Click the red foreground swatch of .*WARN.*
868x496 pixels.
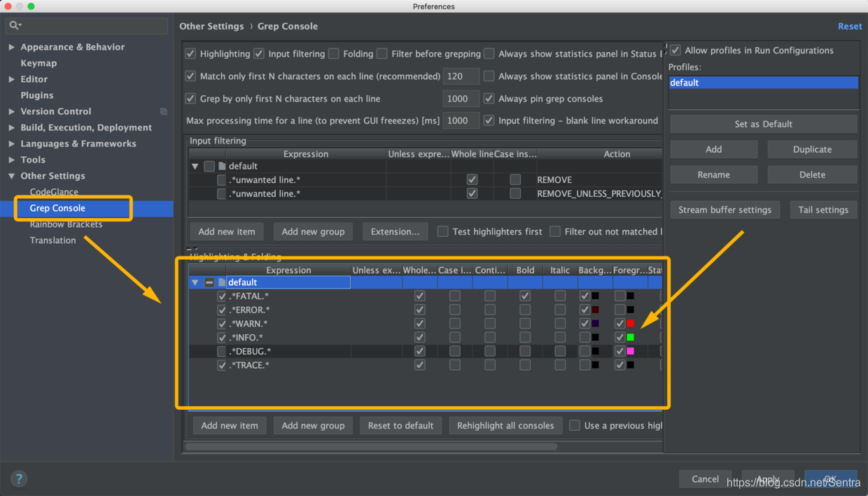(631, 324)
